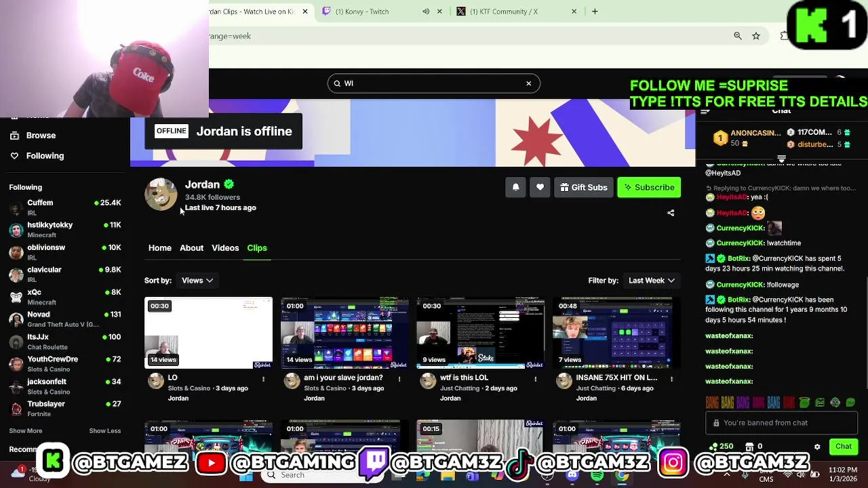This screenshot has height=488, width=868.
Task: Open chat settings gear icon
Action: [x=817, y=447]
